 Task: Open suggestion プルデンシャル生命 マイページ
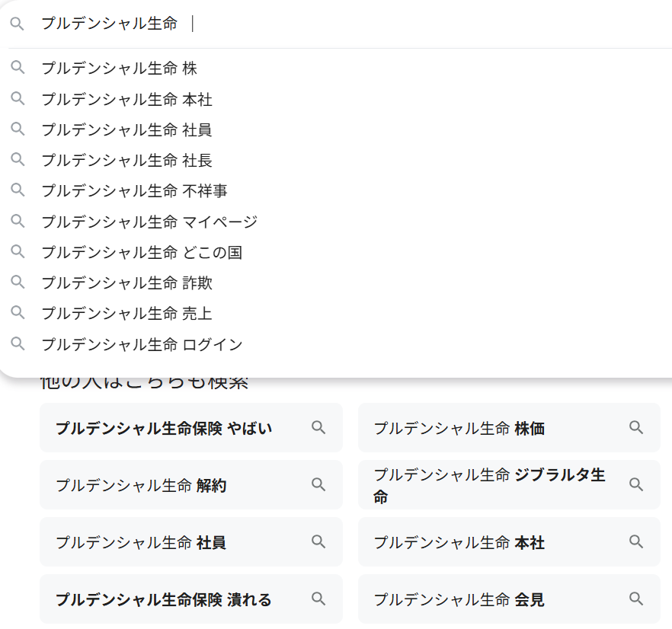coord(149,222)
